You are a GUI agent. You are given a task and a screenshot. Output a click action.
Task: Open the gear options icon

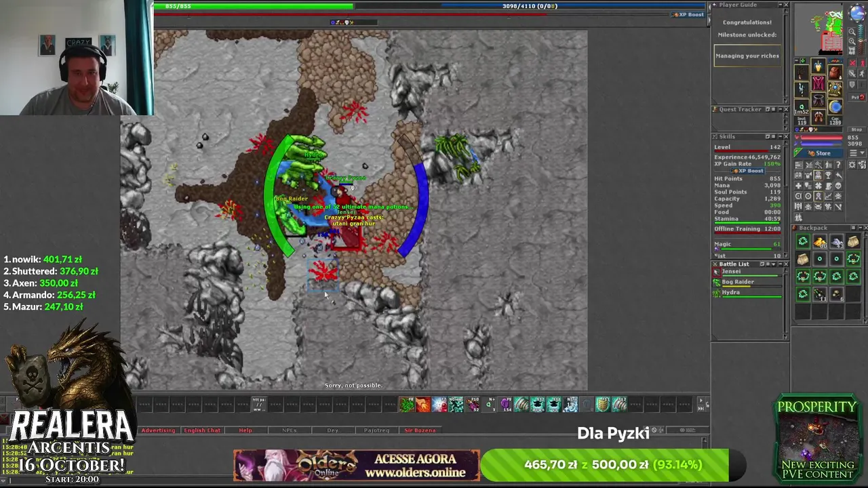tap(852, 165)
